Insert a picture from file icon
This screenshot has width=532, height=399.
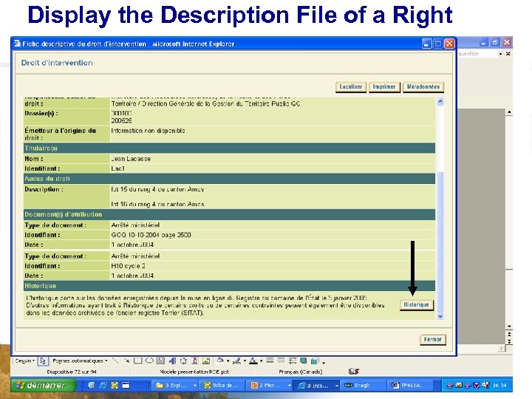coord(206,361)
